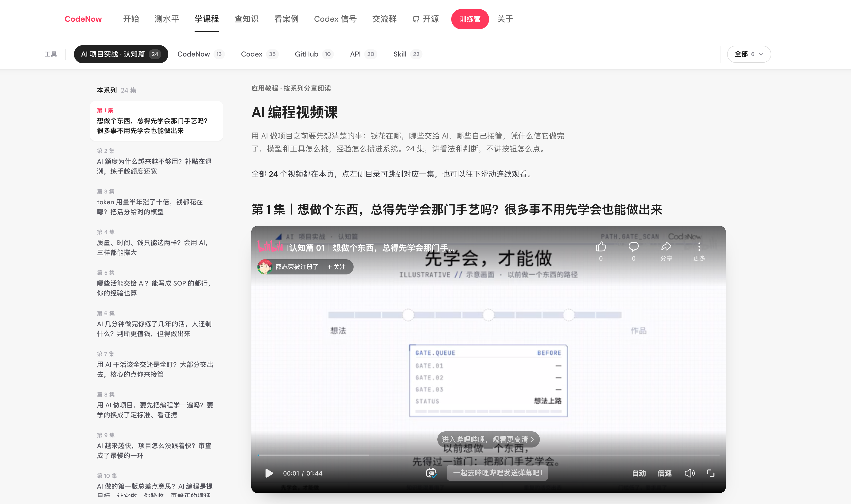Open the 更多 three-dots menu
The height and width of the screenshot is (504, 851).
[699, 247]
